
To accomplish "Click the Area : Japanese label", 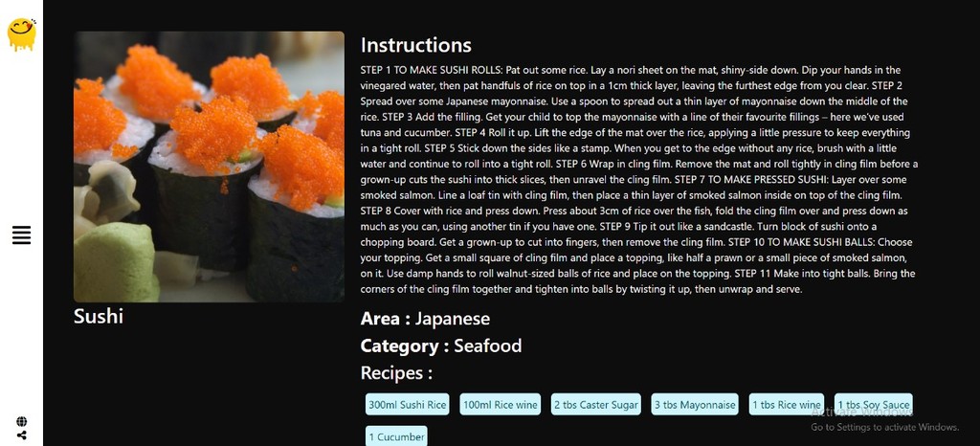I will click(425, 319).
